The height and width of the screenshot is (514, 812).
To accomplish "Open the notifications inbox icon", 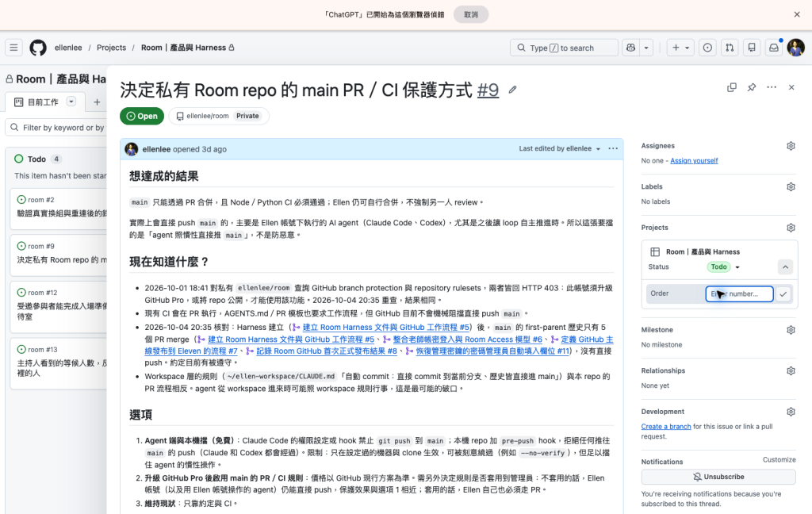I will coord(774,48).
